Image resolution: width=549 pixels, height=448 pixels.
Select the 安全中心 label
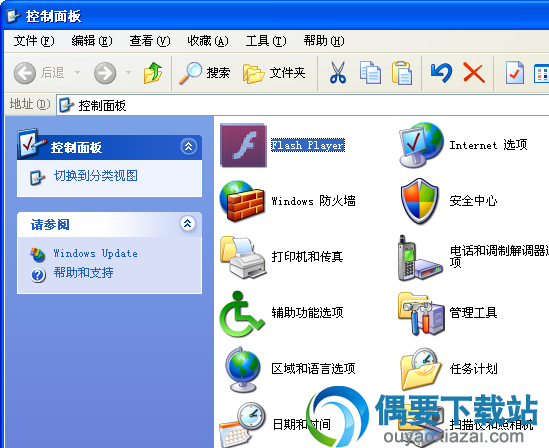click(x=473, y=201)
